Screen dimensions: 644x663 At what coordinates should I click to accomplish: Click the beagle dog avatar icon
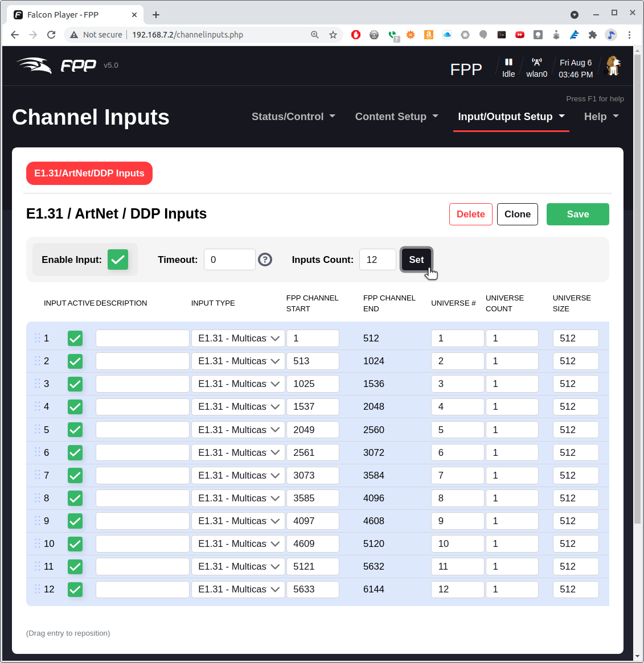613,65
